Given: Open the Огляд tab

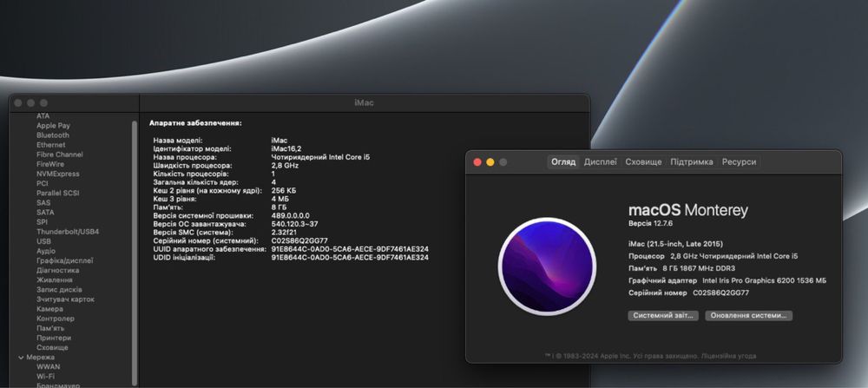Looking at the screenshot, I should coord(563,162).
